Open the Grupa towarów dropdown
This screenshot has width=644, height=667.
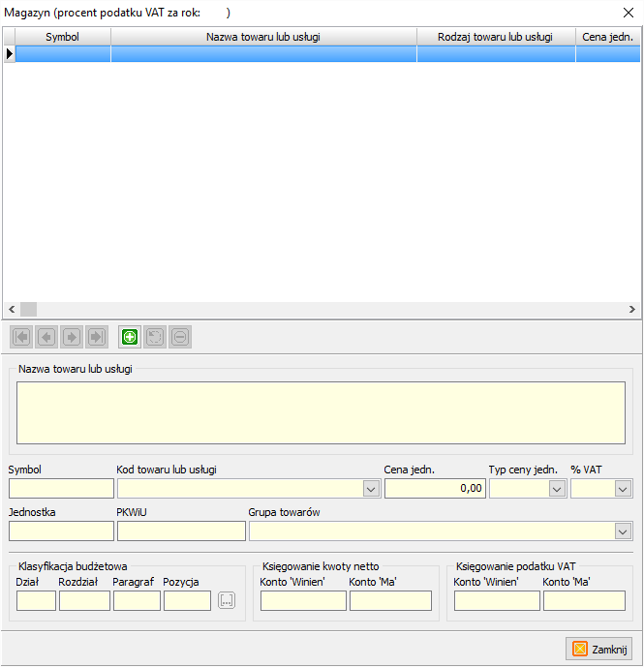point(623,531)
